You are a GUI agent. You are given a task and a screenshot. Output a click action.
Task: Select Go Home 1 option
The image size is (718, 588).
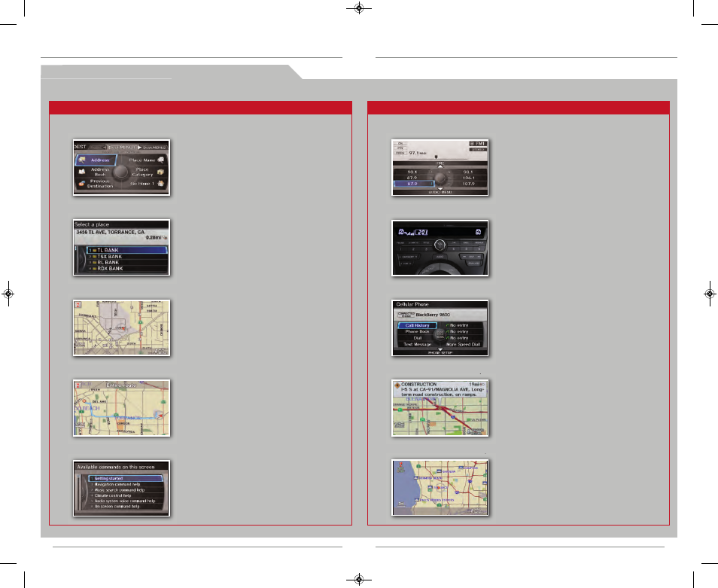(x=142, y=184)
